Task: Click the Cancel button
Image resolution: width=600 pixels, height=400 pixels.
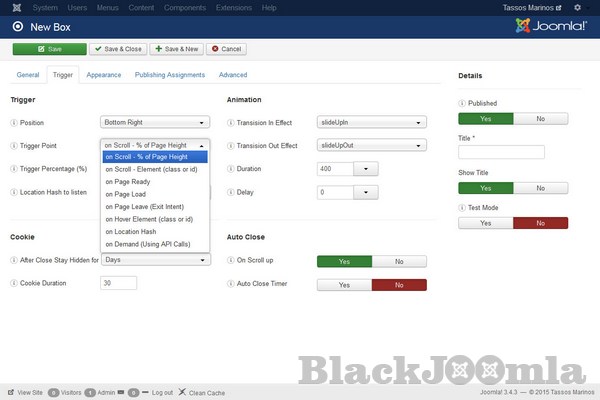Action: [227, 48]
